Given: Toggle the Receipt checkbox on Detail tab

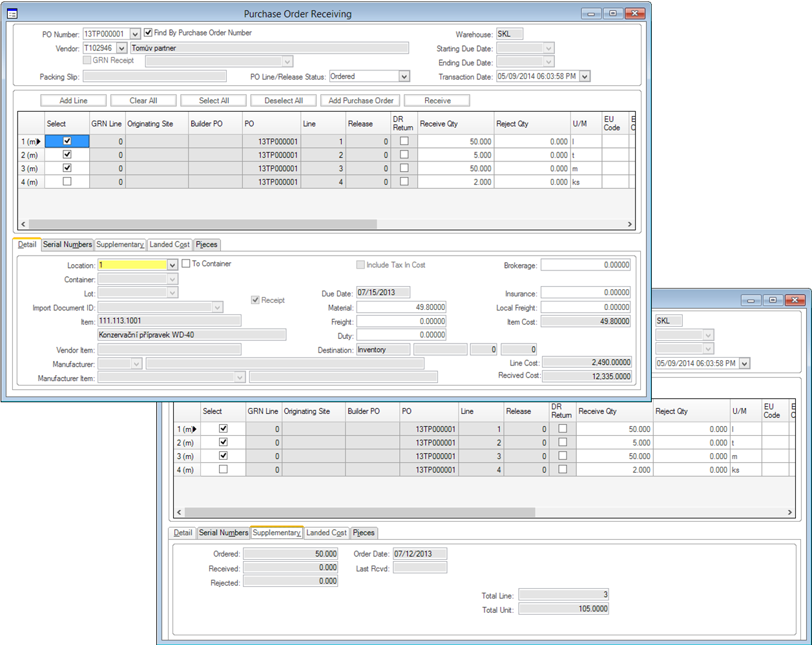Looking at the screenshot, I should pyautogui.click(x=256, y=300).
